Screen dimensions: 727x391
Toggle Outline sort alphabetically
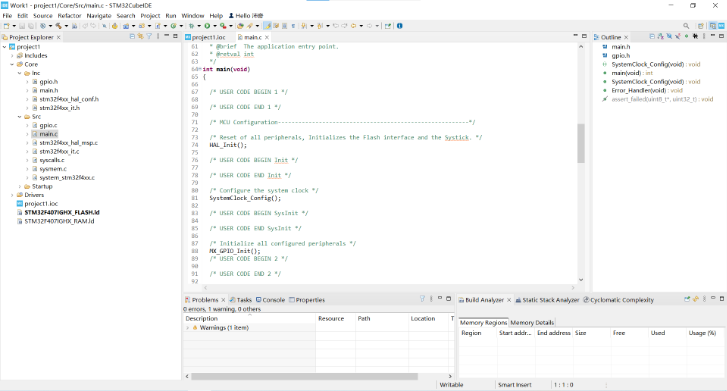[x=660, y=37]
